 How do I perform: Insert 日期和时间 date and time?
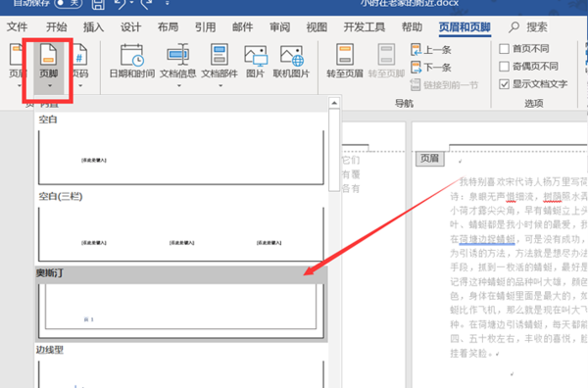click(x=132, y=61)
